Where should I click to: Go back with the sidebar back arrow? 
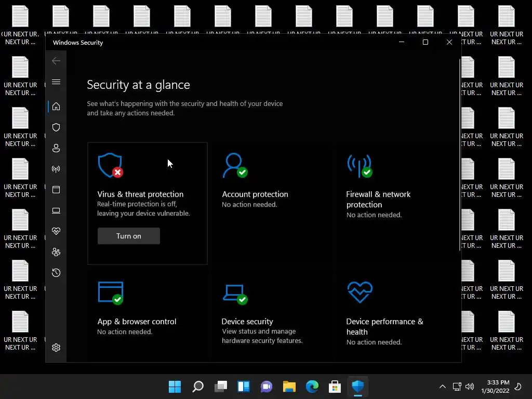coord(56,61)
